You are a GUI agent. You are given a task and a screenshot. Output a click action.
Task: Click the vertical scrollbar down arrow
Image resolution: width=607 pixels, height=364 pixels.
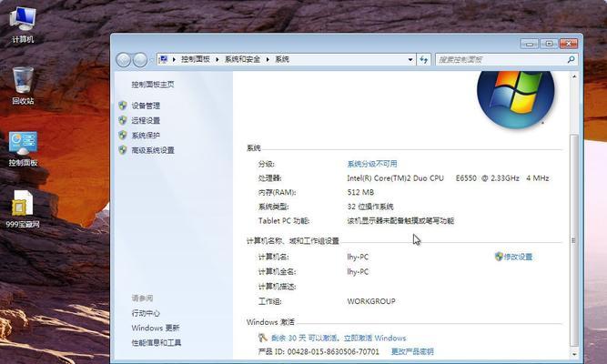point(574,354)
